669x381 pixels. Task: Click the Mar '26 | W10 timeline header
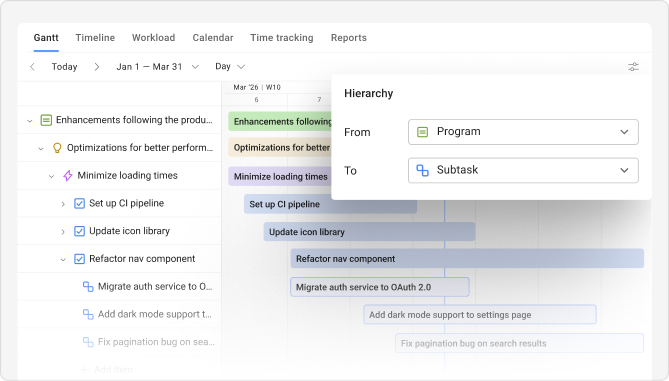(x=257, y=87)
